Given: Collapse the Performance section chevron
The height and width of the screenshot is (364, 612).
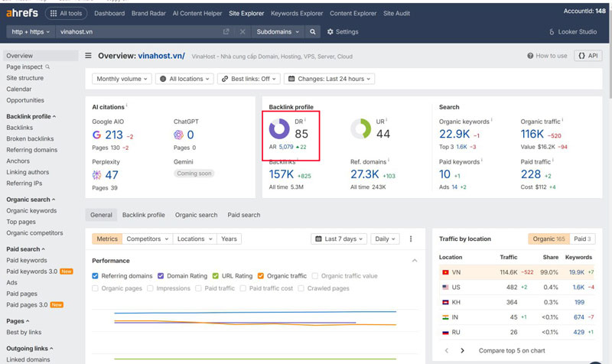Looking at the screenshot, I should (415, 260).
